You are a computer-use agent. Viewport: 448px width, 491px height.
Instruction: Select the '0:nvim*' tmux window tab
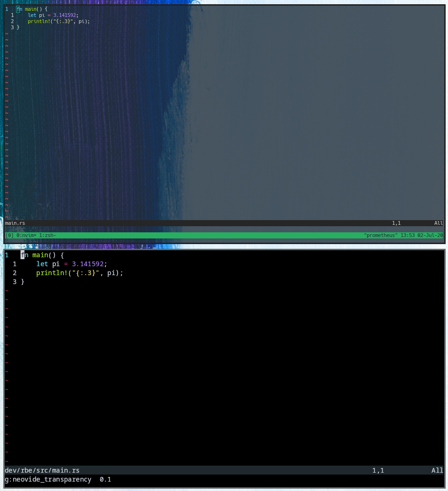[x=26, y=235]
